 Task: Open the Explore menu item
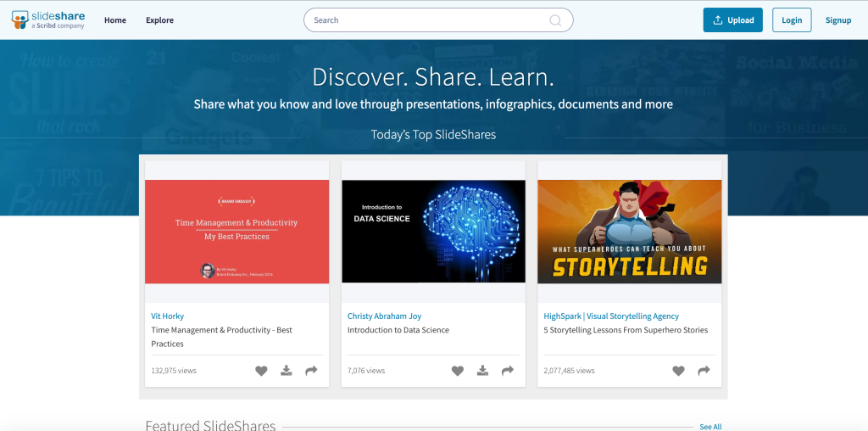pyautogui.click(x=159, y=20)
